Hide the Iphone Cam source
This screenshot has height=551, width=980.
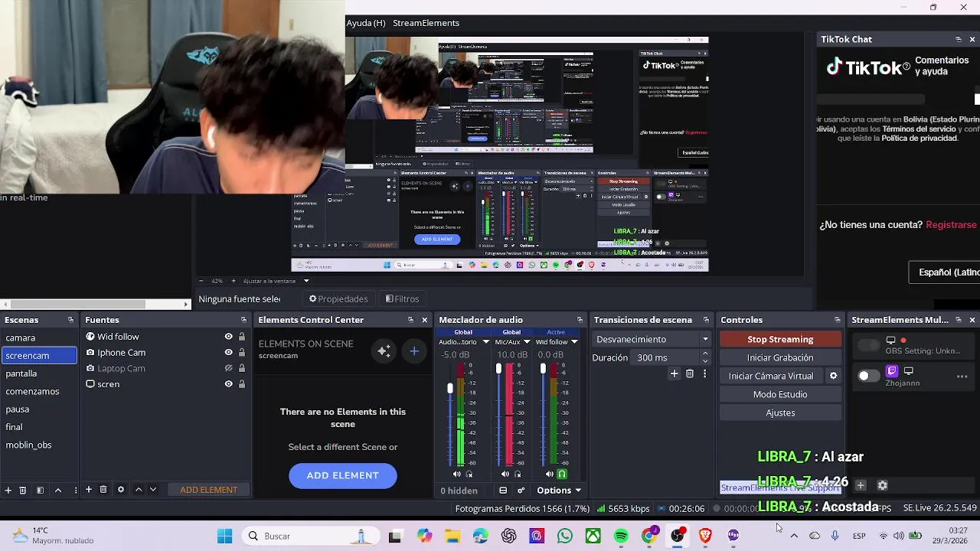pos(228,353)
